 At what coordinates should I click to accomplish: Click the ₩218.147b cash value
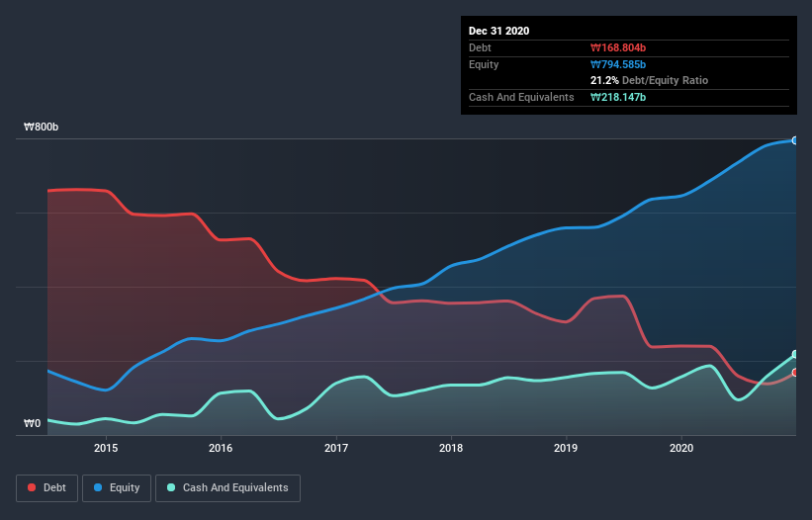[618, 97]
